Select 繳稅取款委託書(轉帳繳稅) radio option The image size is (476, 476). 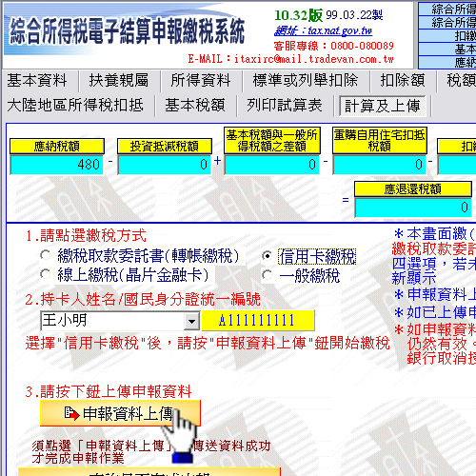pos(46,255)
